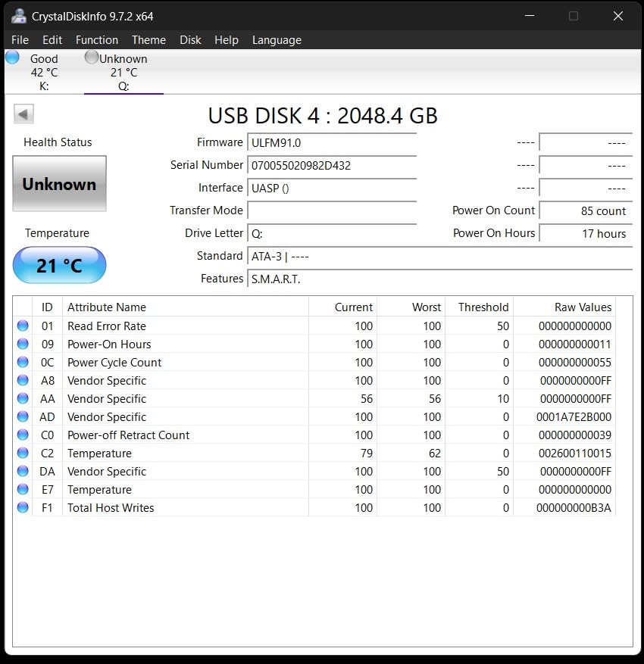Image resolution: width=644 pixels, height=664 pixels.
Task: Click the Worst column header
Action: click(411, 307)
